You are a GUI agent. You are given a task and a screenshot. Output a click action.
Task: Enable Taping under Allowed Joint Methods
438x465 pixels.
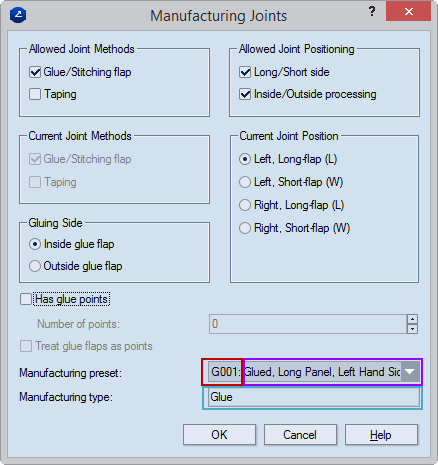click(35, 94)
